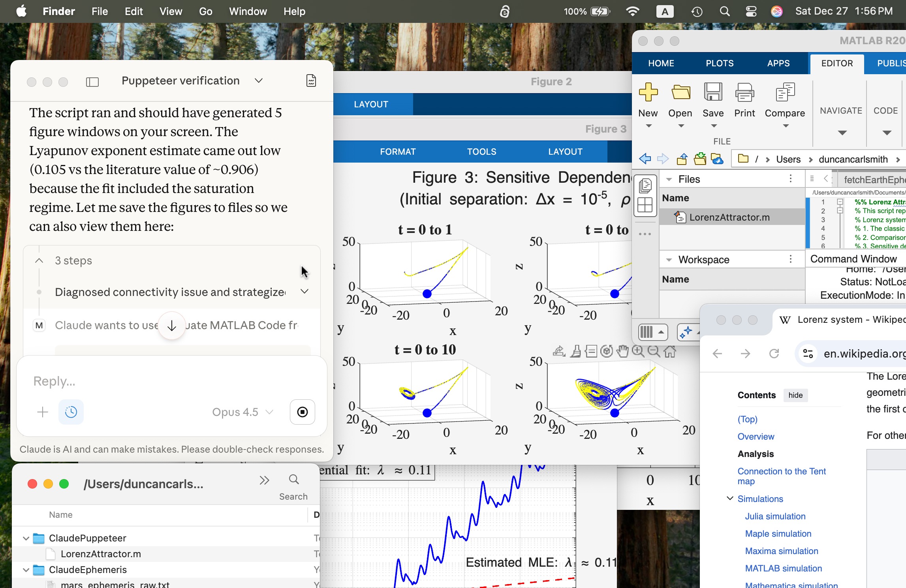Click the Maple simulation link
Screen dimensions: 906x588
pos(778,534)
